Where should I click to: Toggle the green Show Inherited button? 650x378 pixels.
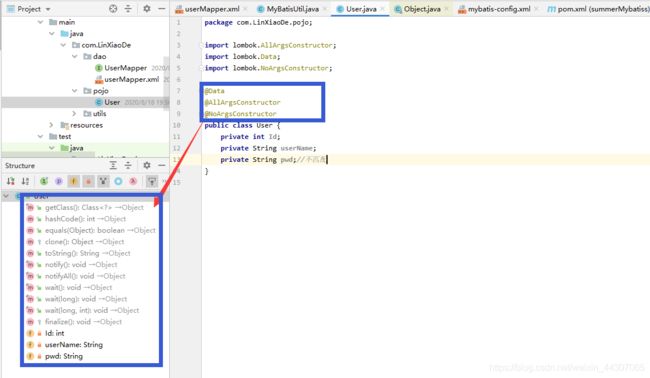(44, 181)
